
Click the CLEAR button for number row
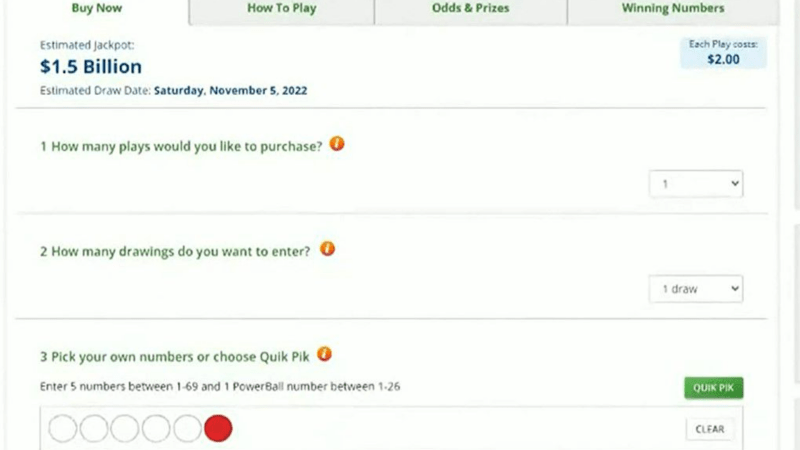click(x=710, y=429)
